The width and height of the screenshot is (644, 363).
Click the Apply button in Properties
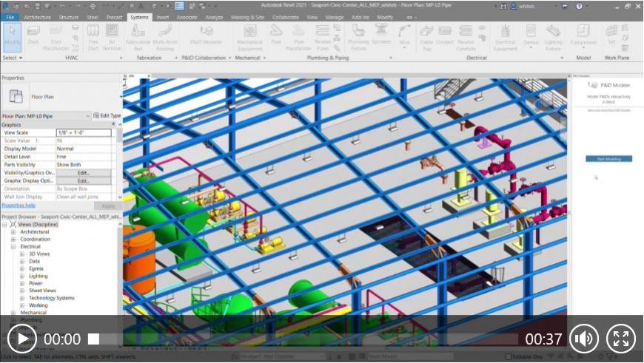tap(108, 206)
